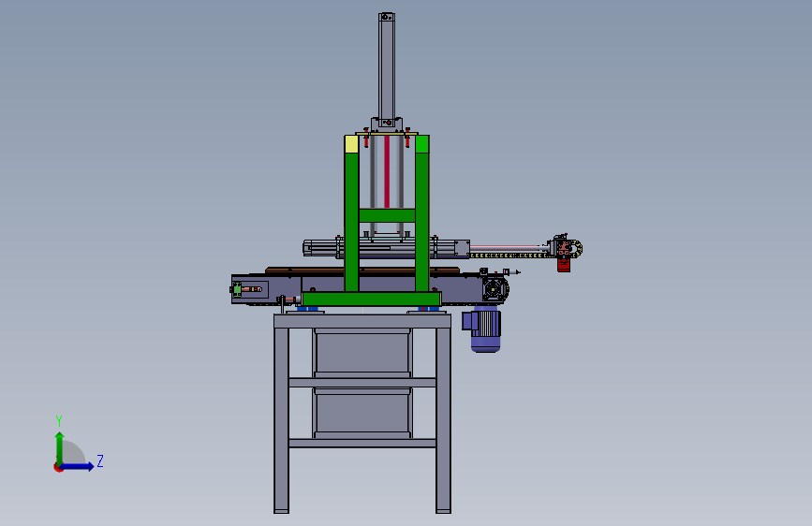Click the blue Z axis arrow of triad

pyautogui.click(x=78, y=466)
